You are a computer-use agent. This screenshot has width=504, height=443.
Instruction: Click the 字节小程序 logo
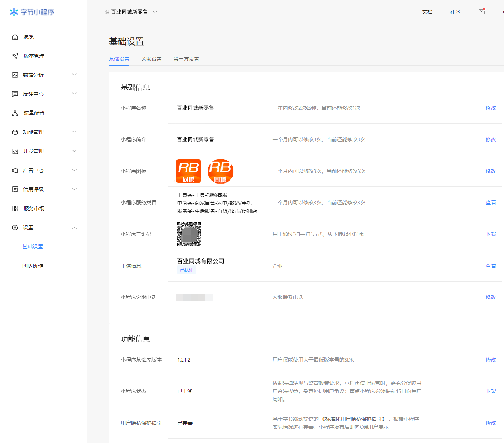click(32, 12)
